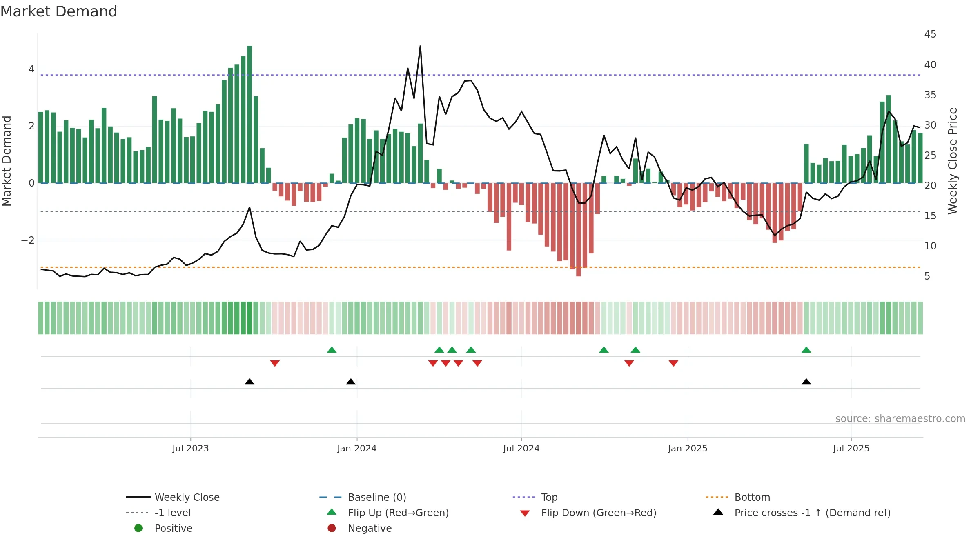Click the black triangle icon in legend
Image resolution: width=980 pixels, height=551 pixels.
click(718, 512)
